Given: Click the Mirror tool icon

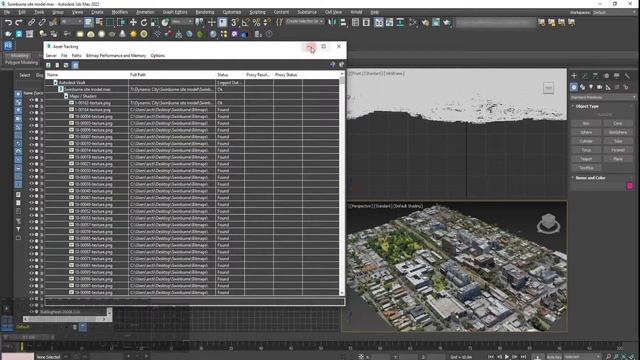Looking at the screenshot, I should 332,22.
